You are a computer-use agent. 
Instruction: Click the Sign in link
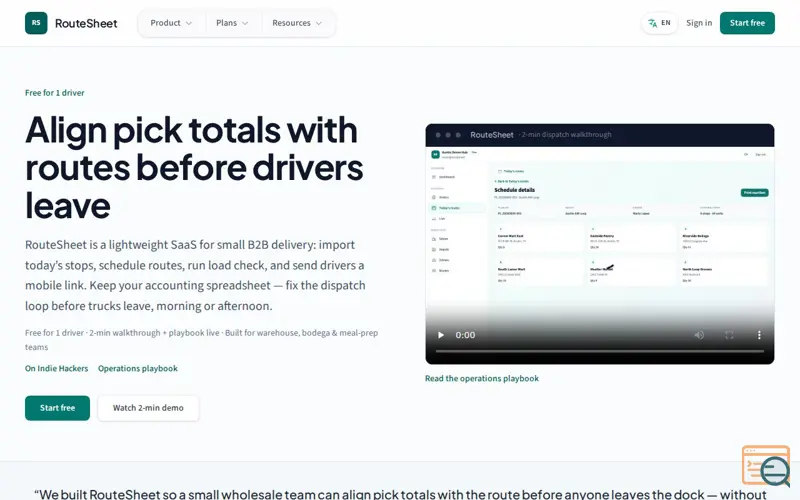pos(698,23)
